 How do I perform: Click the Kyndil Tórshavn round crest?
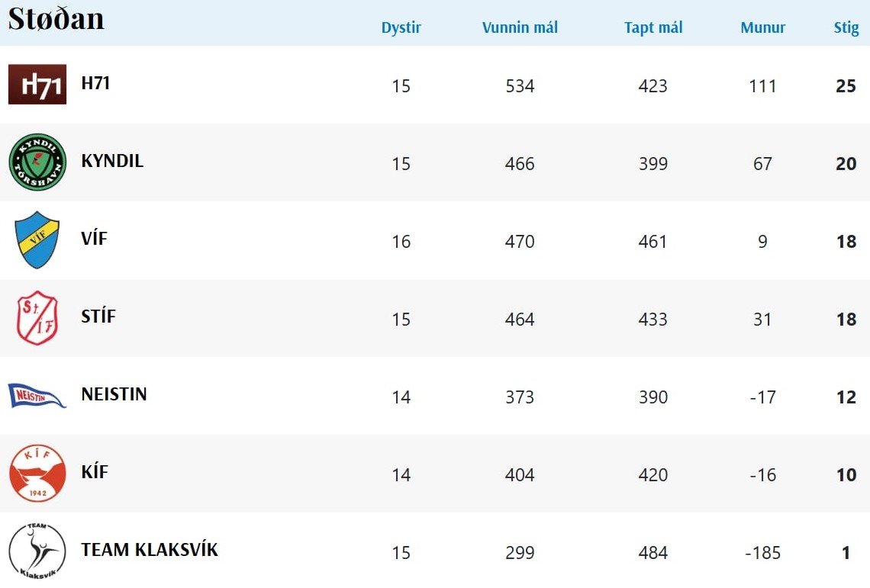[x=37, y=162]
